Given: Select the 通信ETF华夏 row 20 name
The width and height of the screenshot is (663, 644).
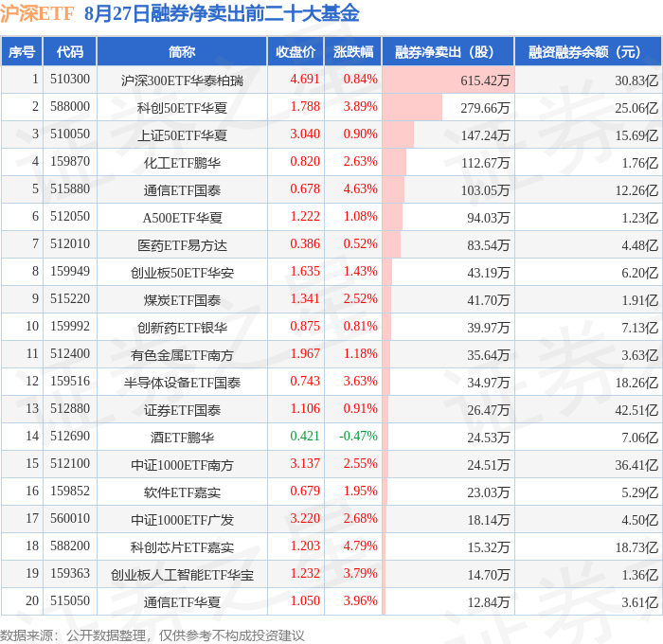Looking at the screenshot, I should 182,602.
